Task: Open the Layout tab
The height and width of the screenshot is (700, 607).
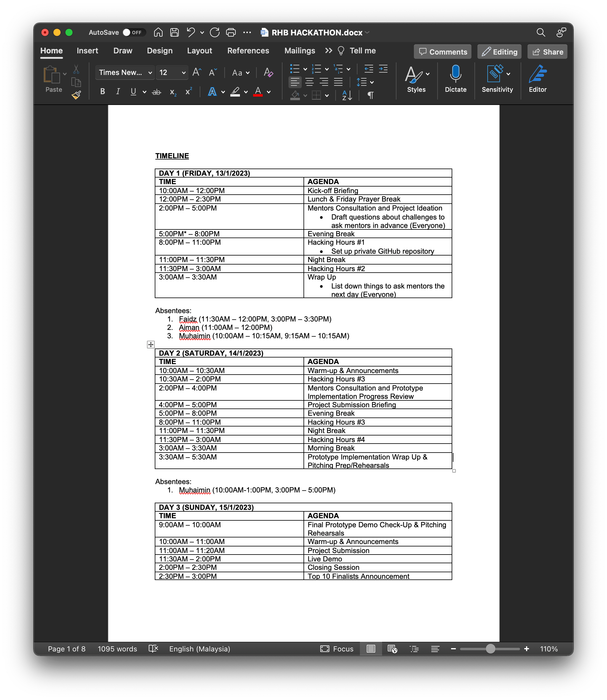Action: click(x=199, y=51)
